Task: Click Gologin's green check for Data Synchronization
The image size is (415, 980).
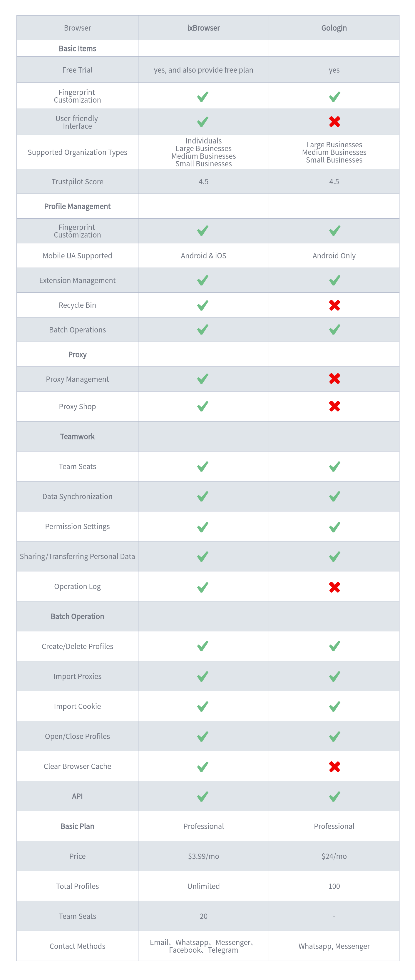Action: [334, 496]
